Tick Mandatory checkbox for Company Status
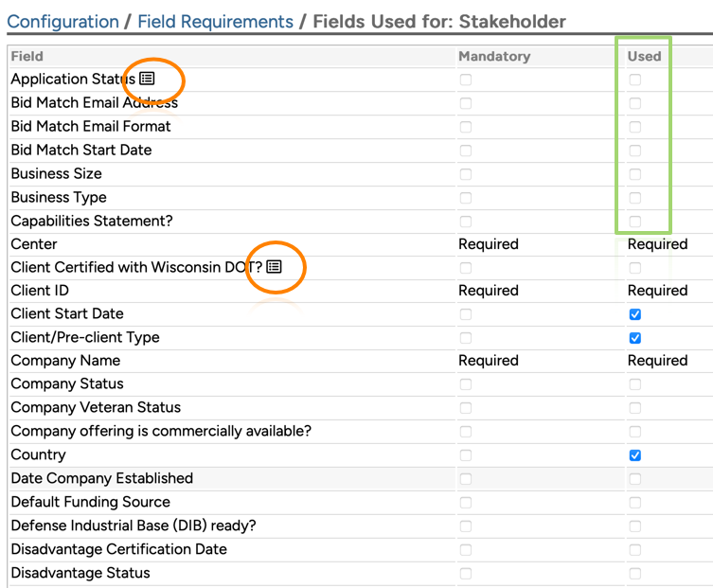713x588 pixels. 465,384
